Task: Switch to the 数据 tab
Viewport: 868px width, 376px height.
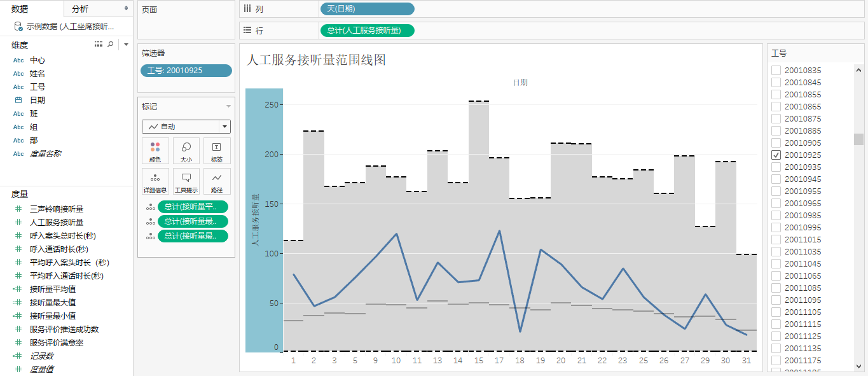Action: pyautogui.click(x=20, y=9)
